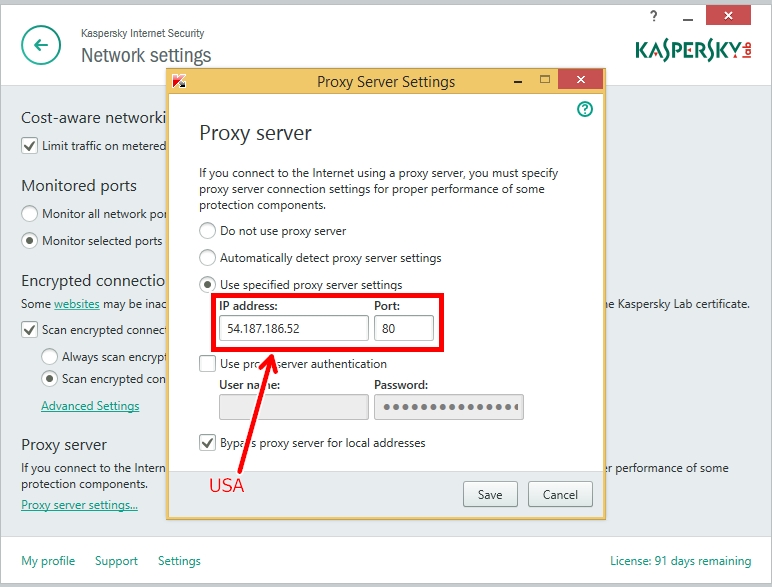
Task: Click the Kaspersky Internet Security title text
Action: [x=143, y=33]
